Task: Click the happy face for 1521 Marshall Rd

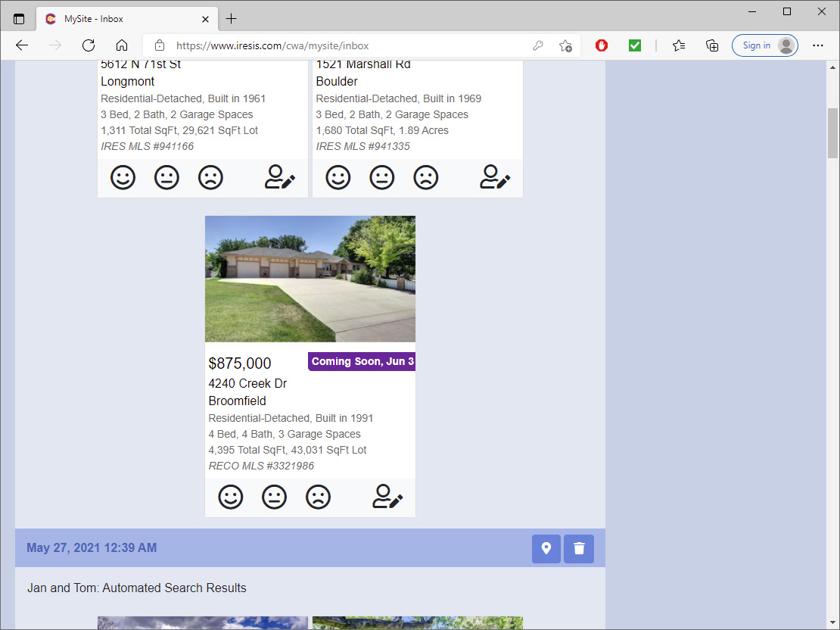Action: tap(338, 178)
